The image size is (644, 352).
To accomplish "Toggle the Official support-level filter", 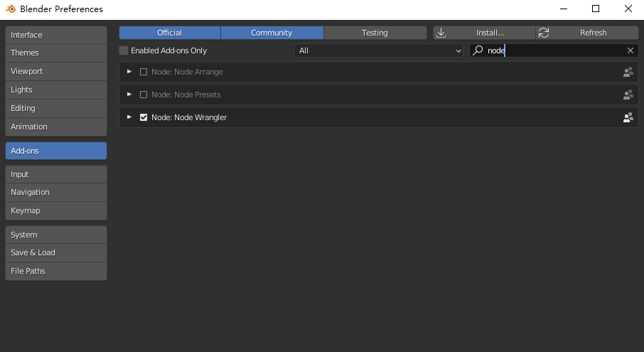I will tap(170, 33).
